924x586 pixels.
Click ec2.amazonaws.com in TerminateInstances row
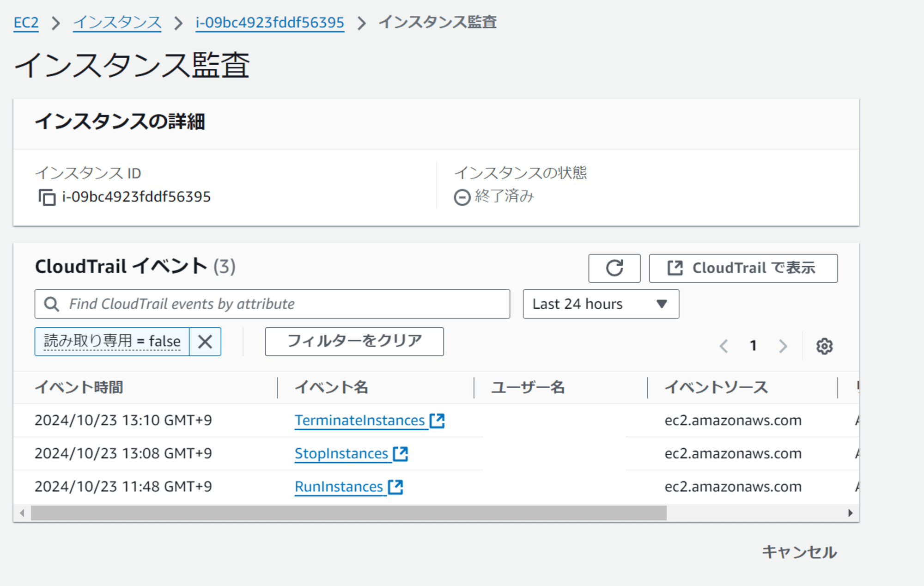[x=733, y=421]
